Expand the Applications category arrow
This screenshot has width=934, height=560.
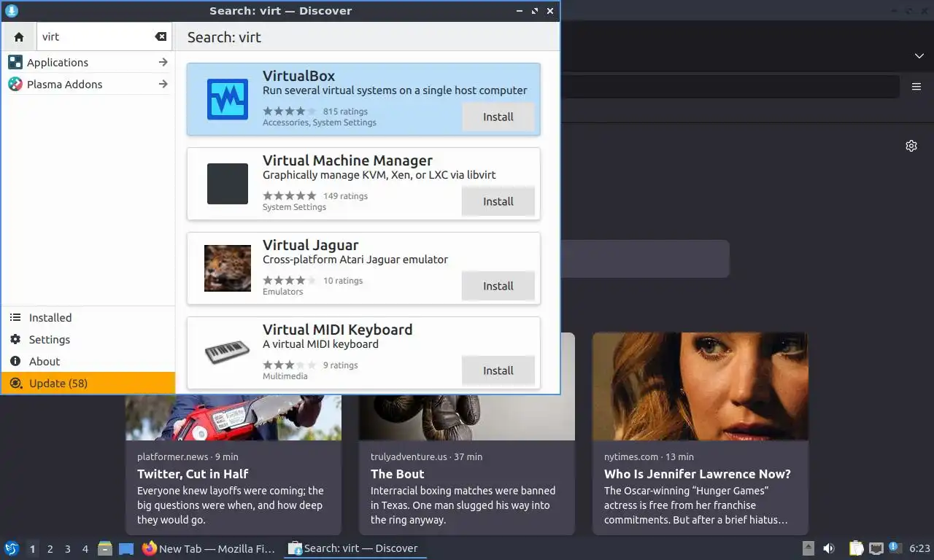[163, 62]
